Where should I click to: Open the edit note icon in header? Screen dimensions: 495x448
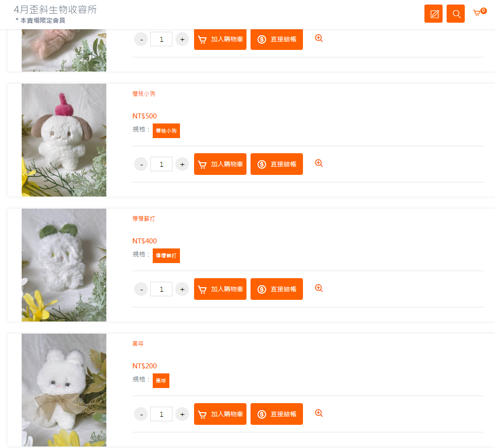point(433,14)
